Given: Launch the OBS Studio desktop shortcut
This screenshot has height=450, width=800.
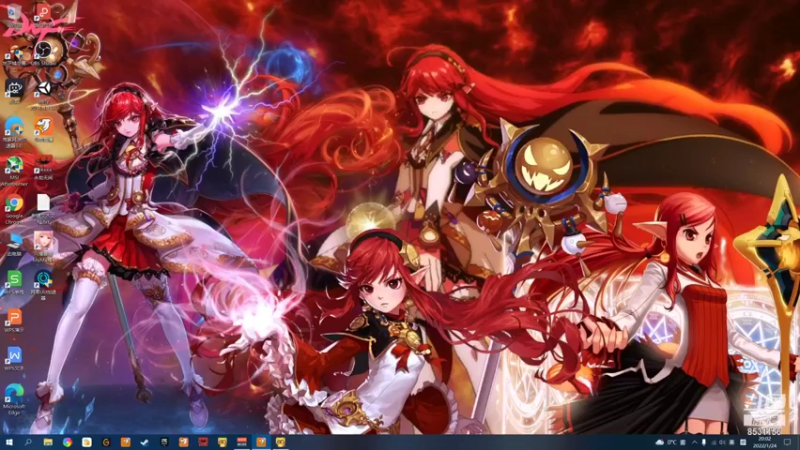Looking at the screenshot, I should tap(44, 53).
